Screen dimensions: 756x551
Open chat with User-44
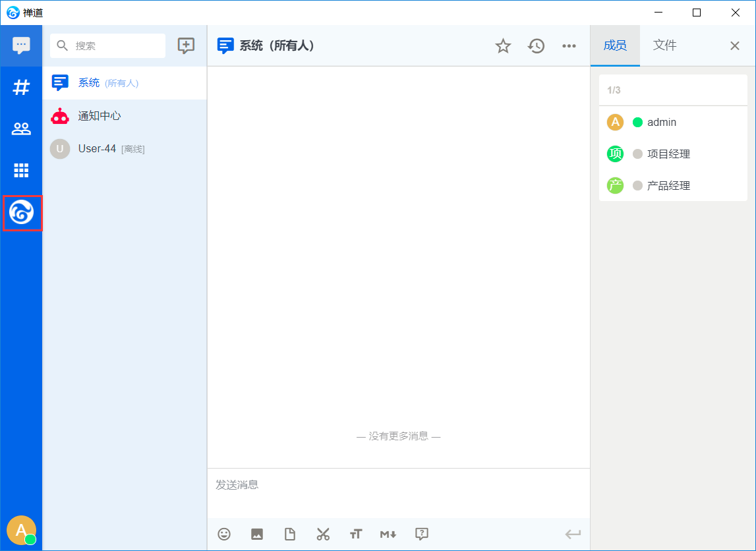tap(97, 149)
